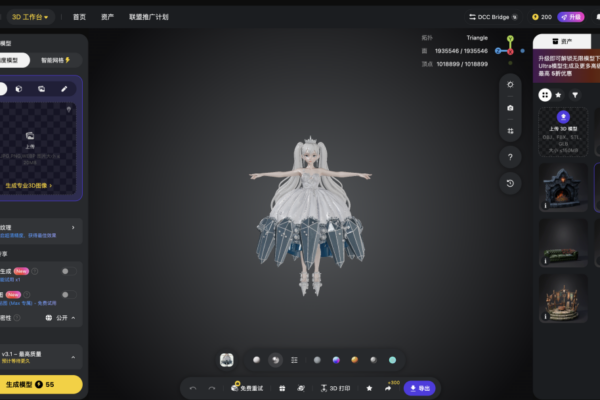This screenshot has height=400, width=600.
Task: Click the purple 导出 export button
Action: point(420,388)
